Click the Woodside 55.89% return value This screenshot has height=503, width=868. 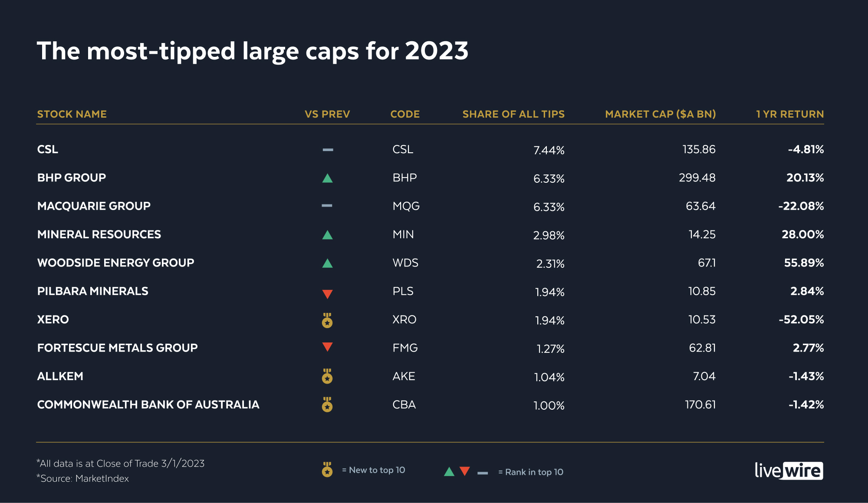(x=804, y=263)
